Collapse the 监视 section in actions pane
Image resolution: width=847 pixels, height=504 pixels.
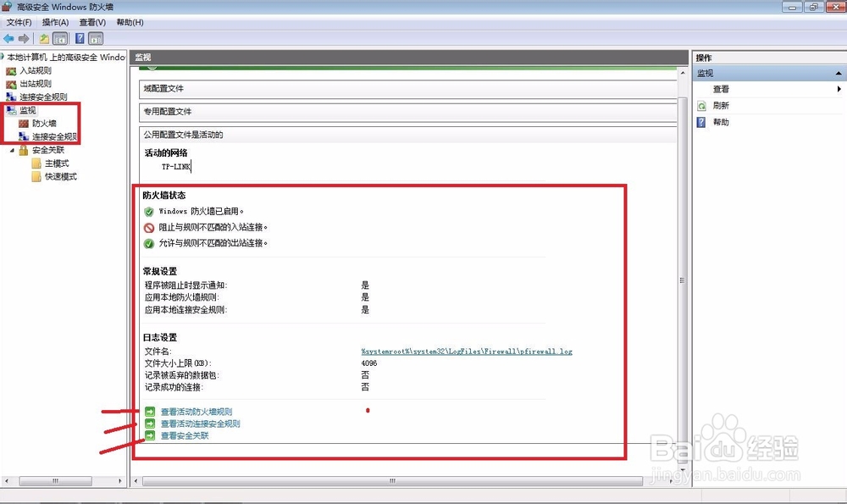tap(839, 74)
